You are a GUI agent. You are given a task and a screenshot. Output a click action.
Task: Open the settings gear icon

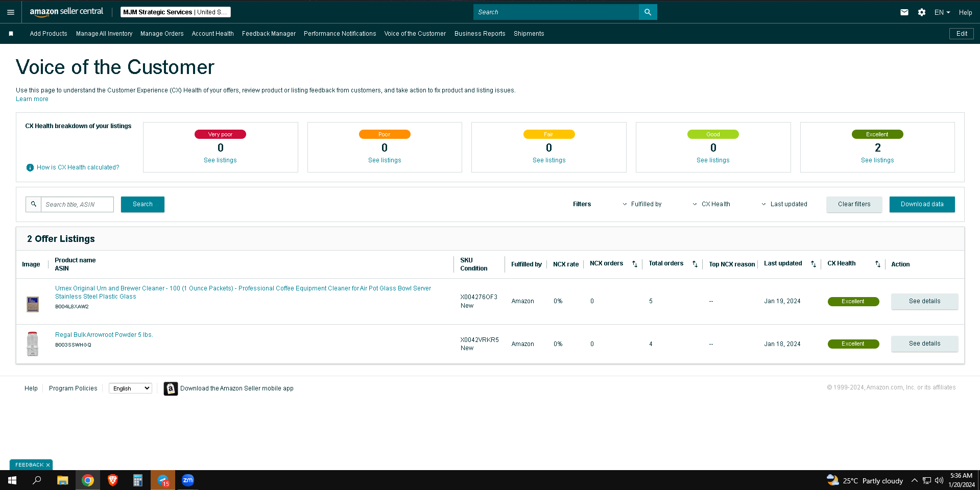pos(922,12)
